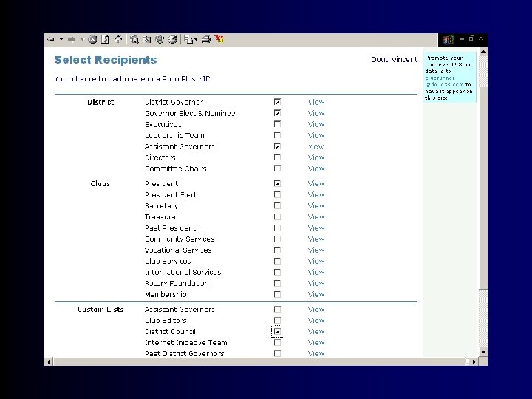Open View link for Rotary Foundation
532x399 pixels.
point(316,283)
